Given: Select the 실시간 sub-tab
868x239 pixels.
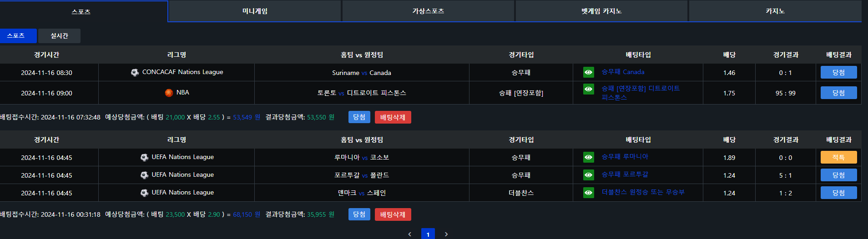Looking at the screenshot, I should [x=59, y=36].
